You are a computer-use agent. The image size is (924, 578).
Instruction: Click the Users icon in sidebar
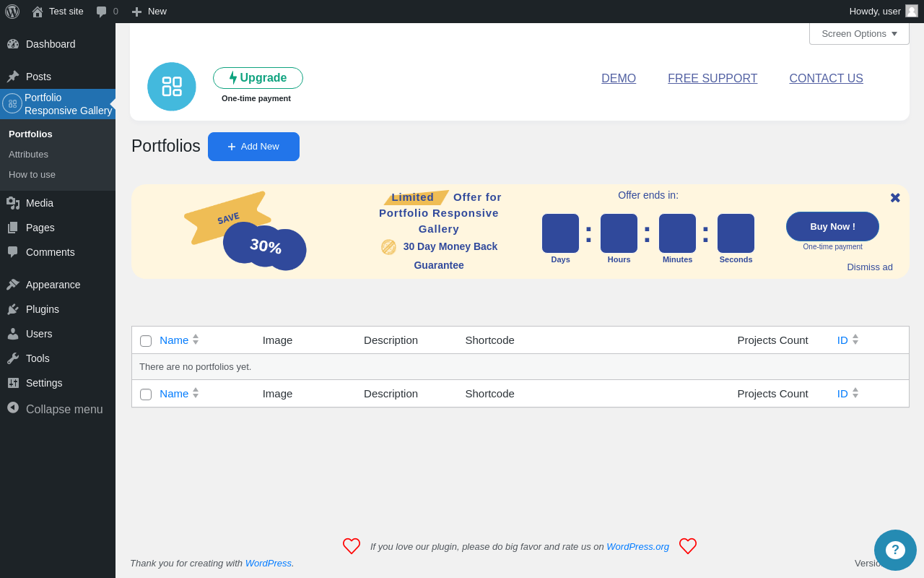(x=13, y=334)
